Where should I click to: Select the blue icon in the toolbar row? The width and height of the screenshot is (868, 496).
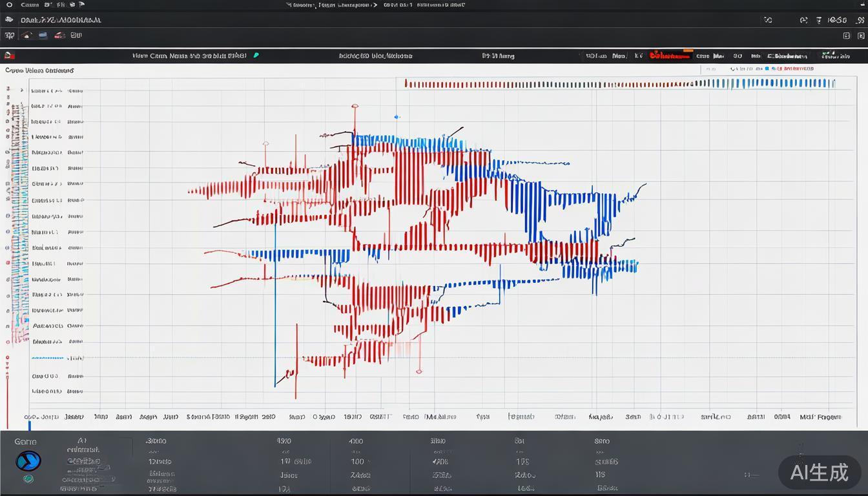(43, 36)
